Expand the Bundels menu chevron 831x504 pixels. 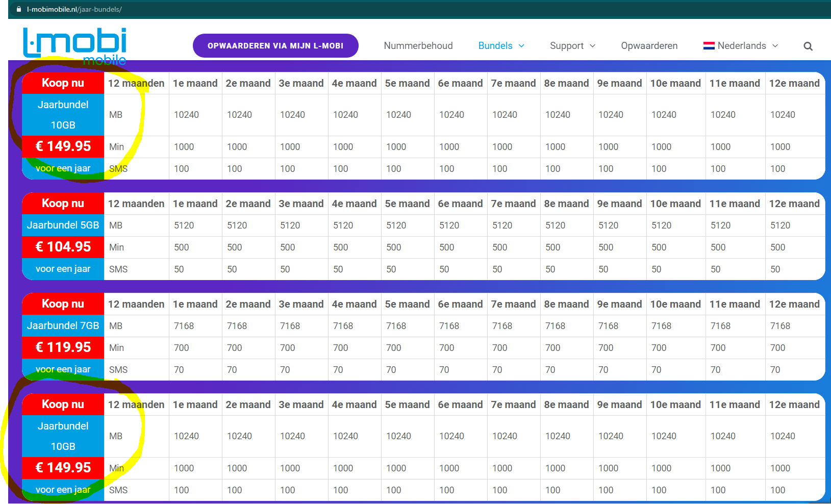click(521, 46)
